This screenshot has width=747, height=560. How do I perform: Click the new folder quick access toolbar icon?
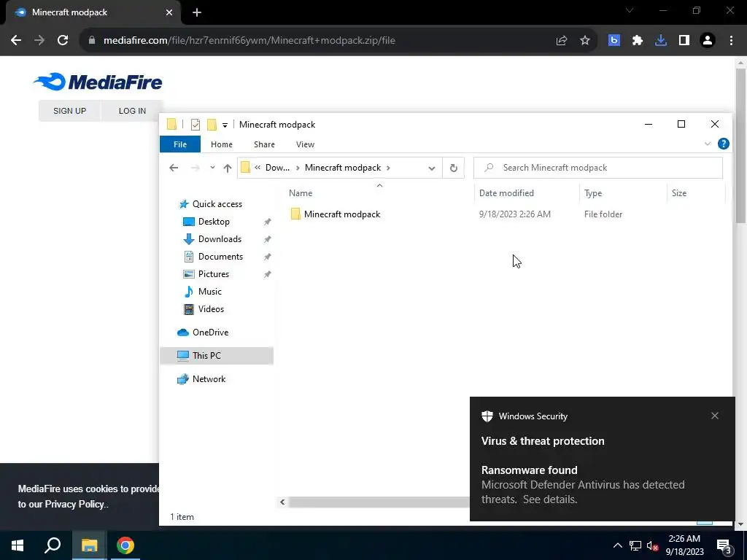click(212, 125)
